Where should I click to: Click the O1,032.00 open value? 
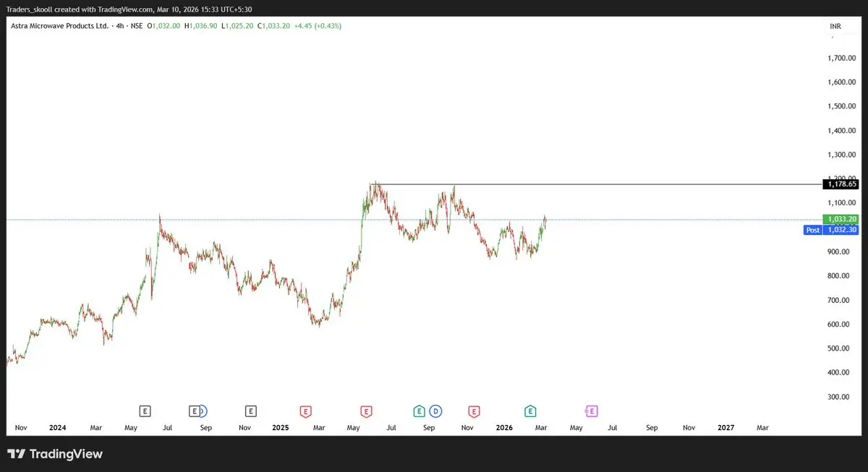tap(163, 26)
